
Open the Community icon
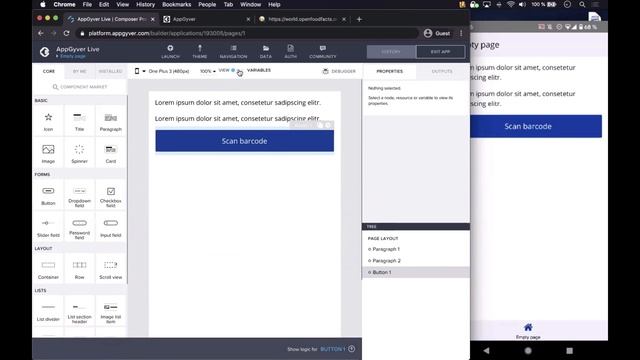pos(322,52)
